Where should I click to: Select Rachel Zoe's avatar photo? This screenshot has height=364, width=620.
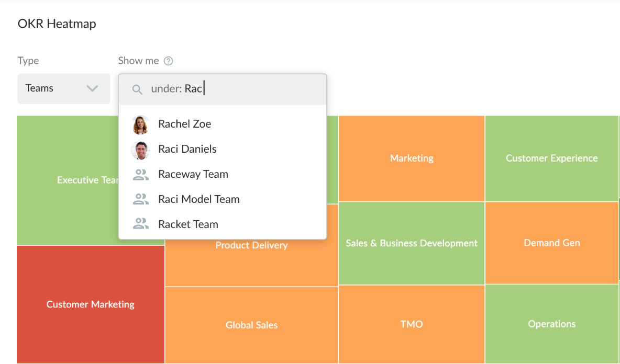(140, 124)
